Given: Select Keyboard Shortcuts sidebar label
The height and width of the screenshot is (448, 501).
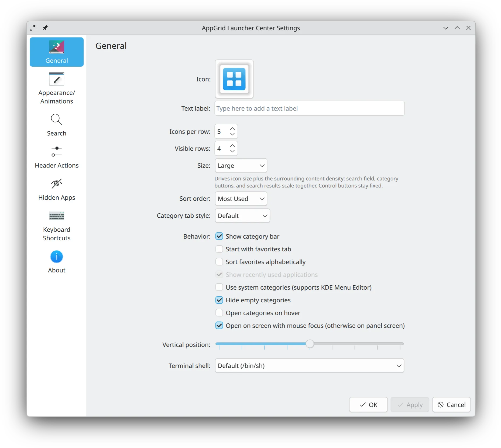Looking at the screenshot, I should 57,234.
